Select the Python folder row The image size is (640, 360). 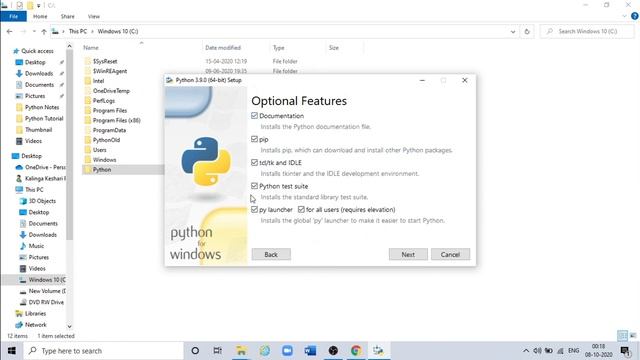tap(122, 169)
